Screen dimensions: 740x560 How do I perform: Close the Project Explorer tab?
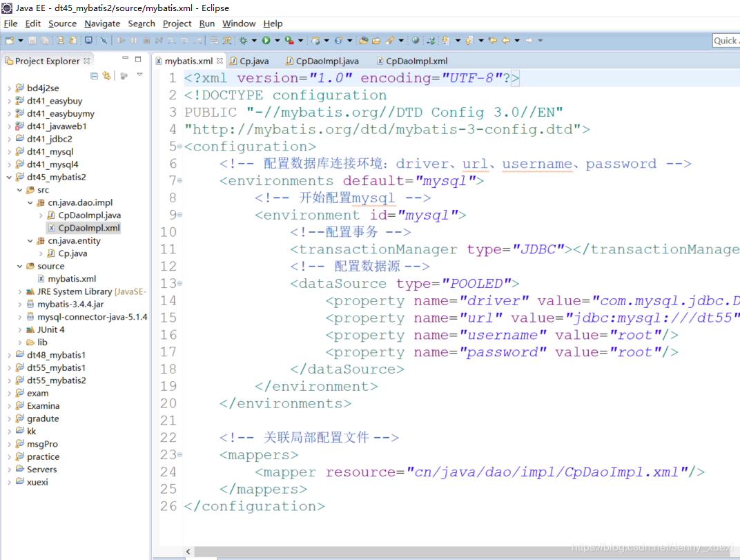point(86,61)
